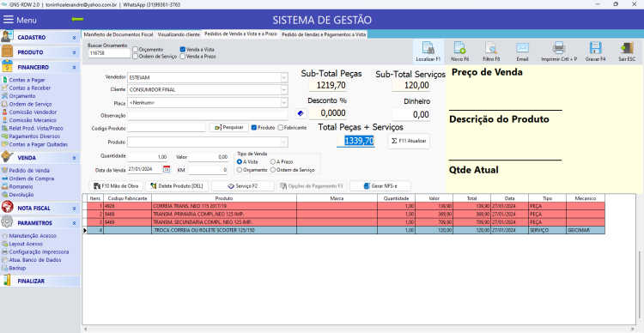Open Pagamentos Diversos in sidebar
Image resolution: width=644 pixels, height=333 pixels.
click(x=34, y=136)
